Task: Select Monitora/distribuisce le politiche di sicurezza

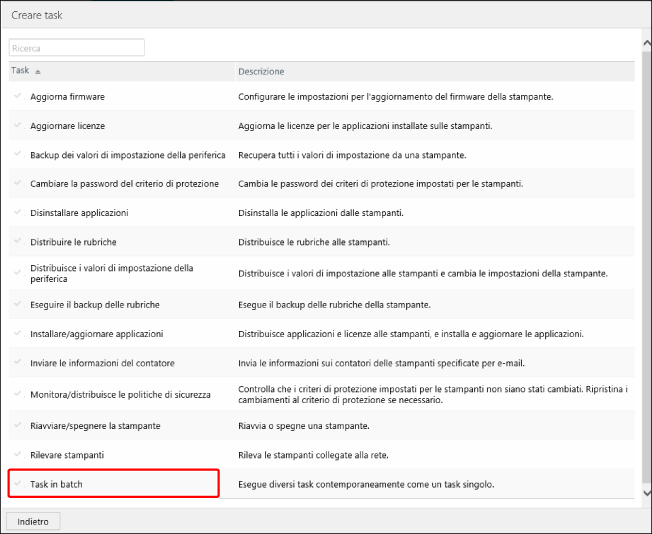Action: coord(120,394)
